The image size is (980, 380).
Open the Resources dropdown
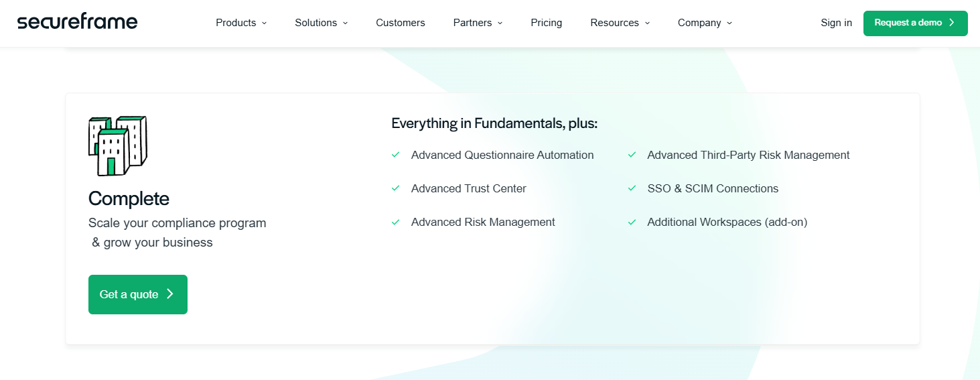click(620, 23)
